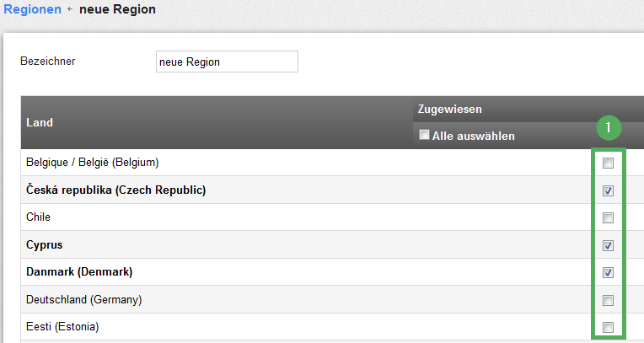Assign Belgique / België (Belgium) via checkbox
The height and width of the screenshot is (343, 644).
[608, 163]
